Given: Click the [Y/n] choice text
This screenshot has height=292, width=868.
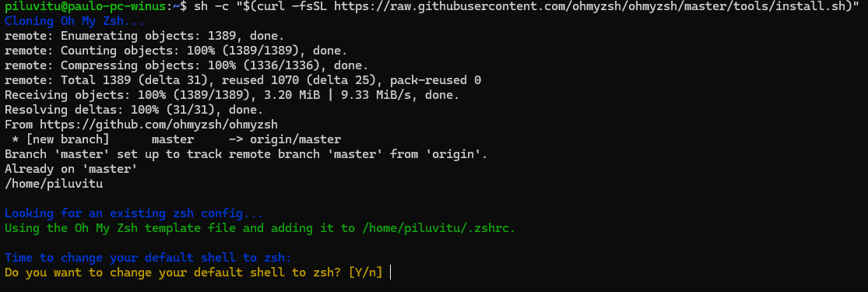Looking at the screenshot, I should pos(365,272).
